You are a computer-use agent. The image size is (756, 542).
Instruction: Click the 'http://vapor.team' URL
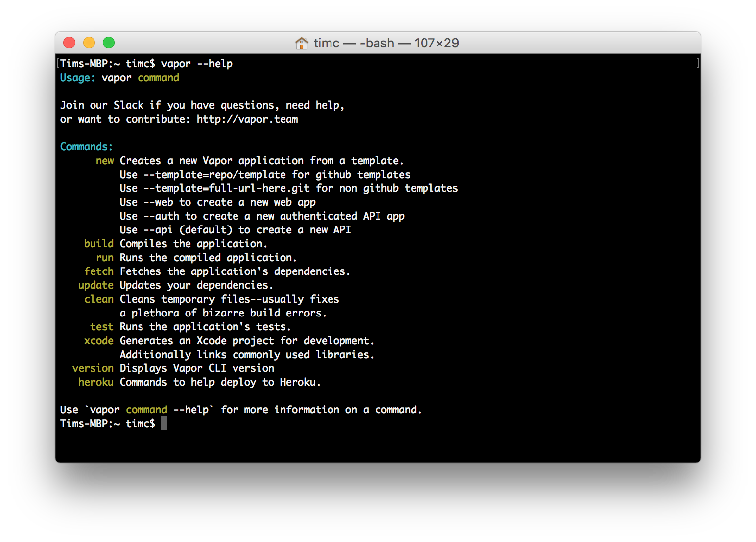click(247, 119)
